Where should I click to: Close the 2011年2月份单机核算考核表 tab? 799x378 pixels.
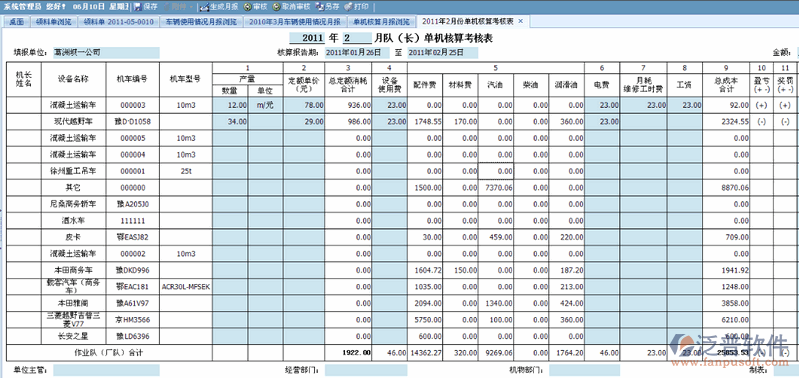520,21
